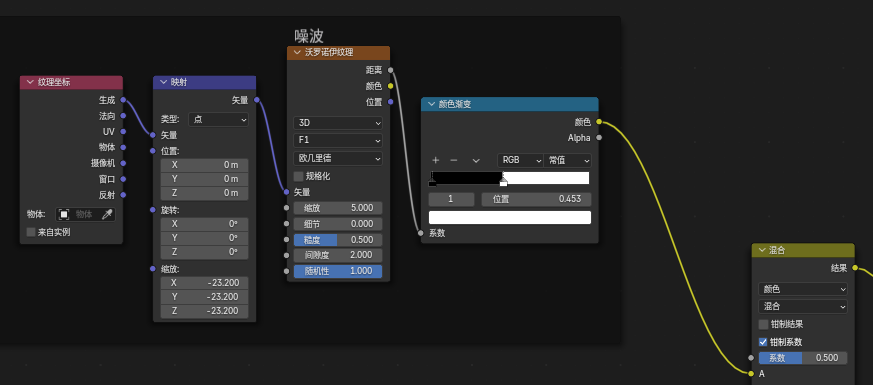
Task: Adjust the 糙度 0.500 slider
Action: 338,240
